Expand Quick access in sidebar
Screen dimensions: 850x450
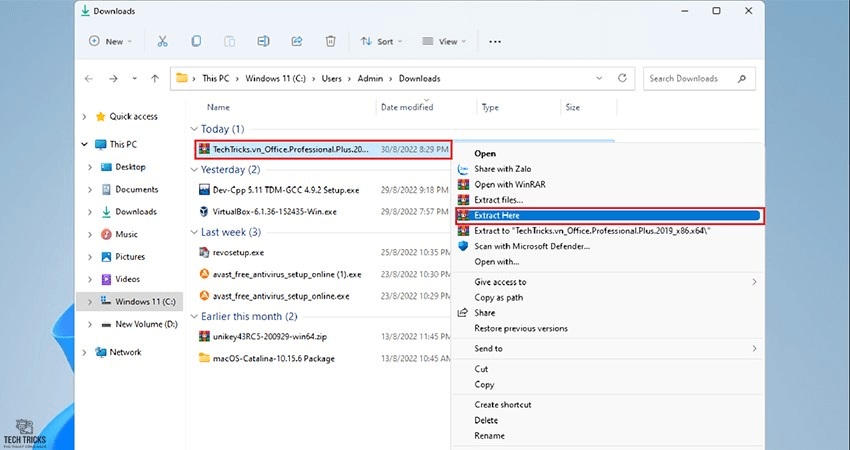pos(84,117)
